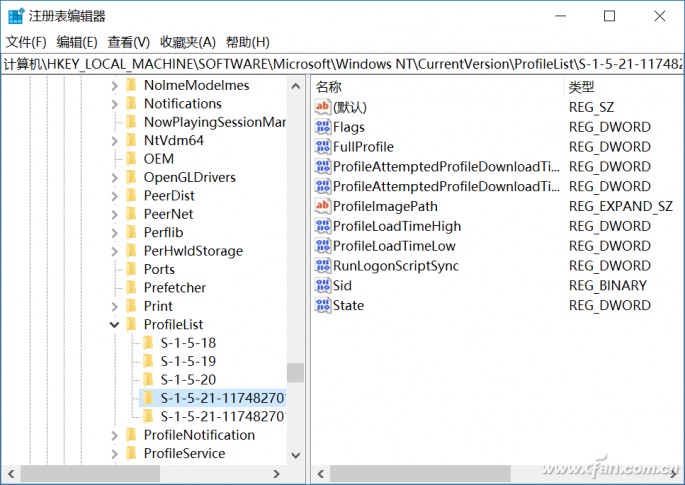Click the ProfileLoadTimeHigh value icon

(x=322, y=226)
